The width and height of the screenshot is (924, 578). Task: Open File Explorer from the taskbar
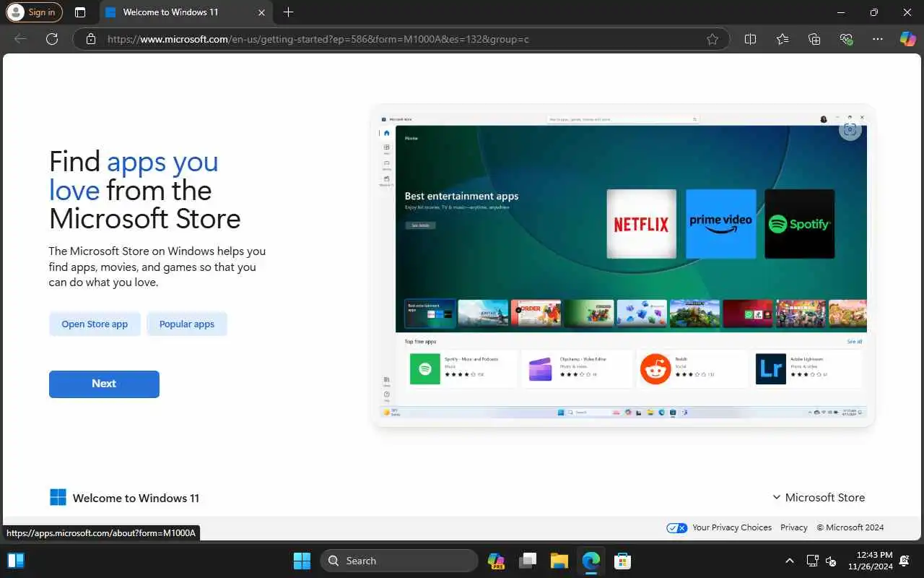[x=559, y=561]
